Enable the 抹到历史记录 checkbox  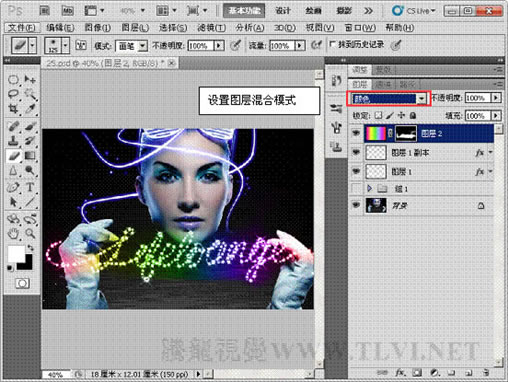click(333, 44)
